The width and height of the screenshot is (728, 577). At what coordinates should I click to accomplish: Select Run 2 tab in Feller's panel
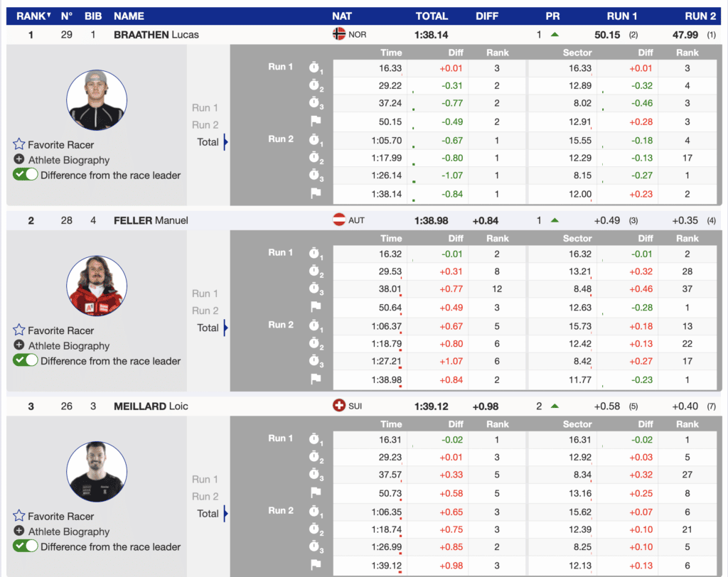[x=205, y=311]
